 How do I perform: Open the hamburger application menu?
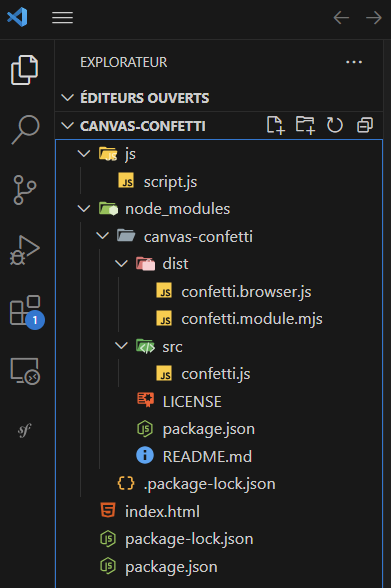[x=62, y=17]
